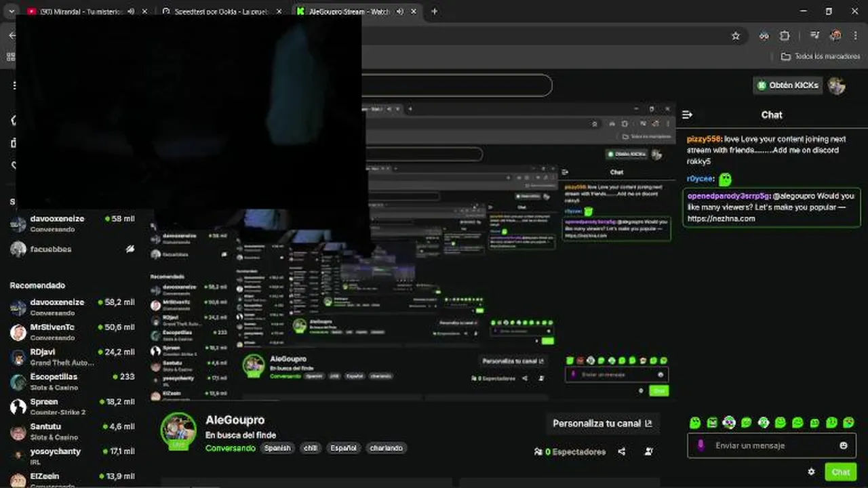The width and height of the screenshot is (868, 488).
Task: Select the fourth green emote in the row
Action: (747, 422)
